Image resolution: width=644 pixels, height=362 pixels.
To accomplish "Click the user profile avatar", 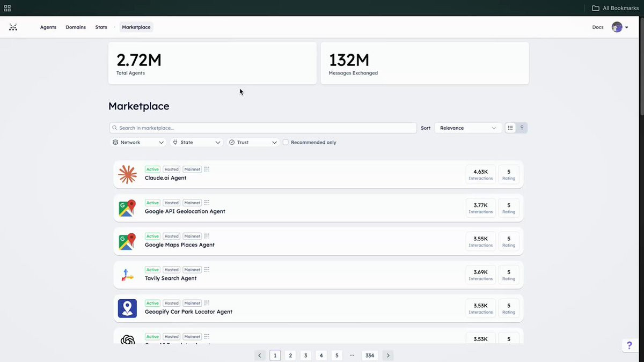I will pos(617,27).
